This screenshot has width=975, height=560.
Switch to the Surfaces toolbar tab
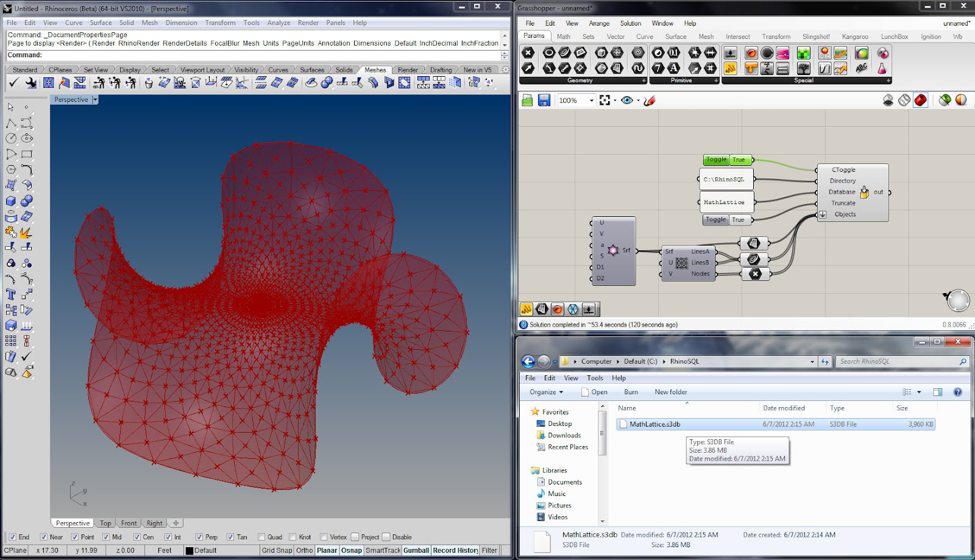coord(312,70)
